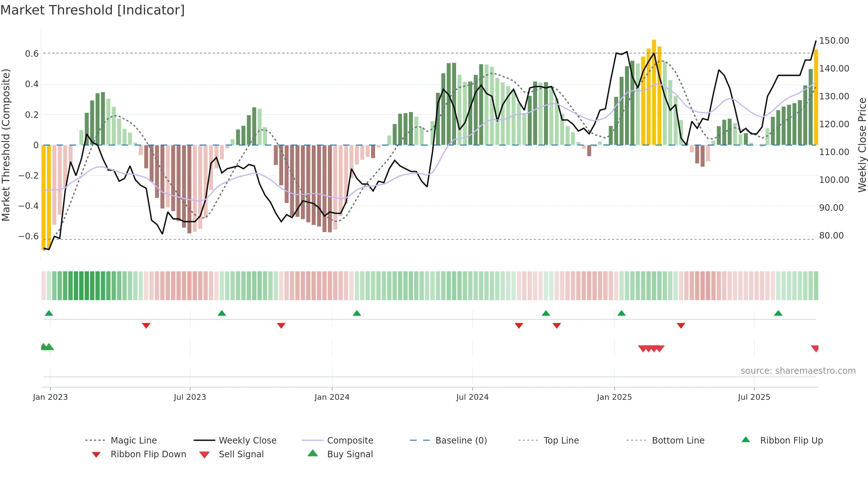
Task: Click the −0.4 left axis tick label
Action: (x=28, y=206)
